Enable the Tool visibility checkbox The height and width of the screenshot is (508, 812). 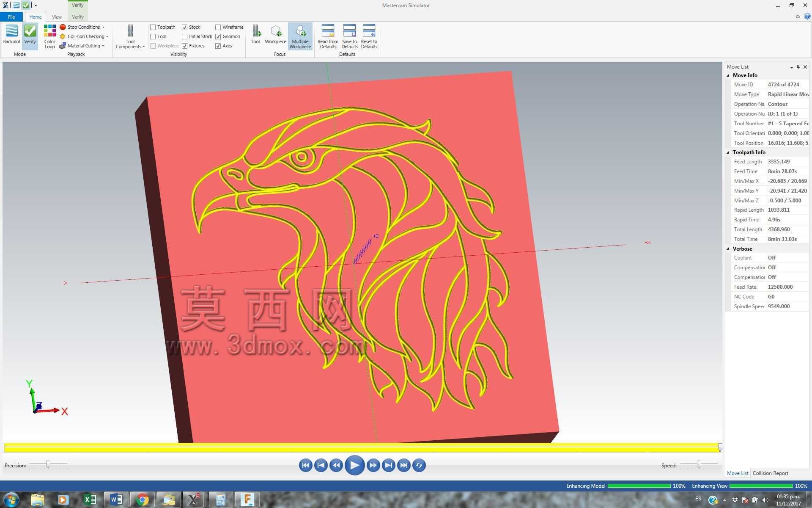click(x=153, y=36)
